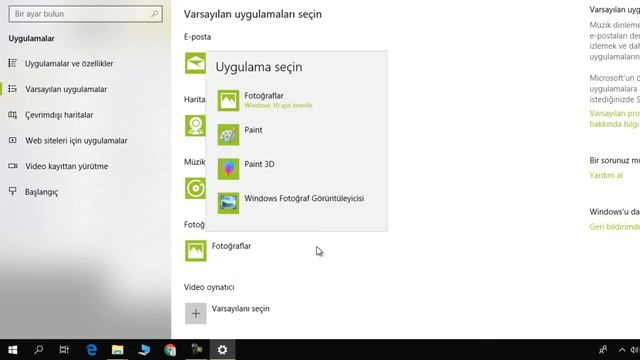This screenshot has height=360, width=640.
Task: Select the Paint 3D text entry
Action: click(259, 164)
